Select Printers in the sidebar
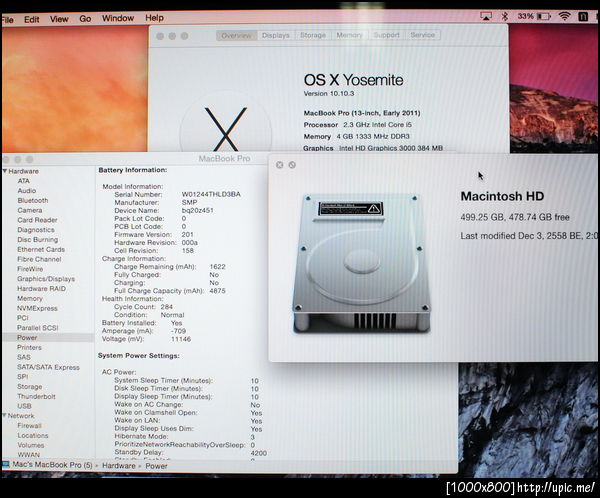The height and width of the screenshot is (498, 600). tap(29, 347)
